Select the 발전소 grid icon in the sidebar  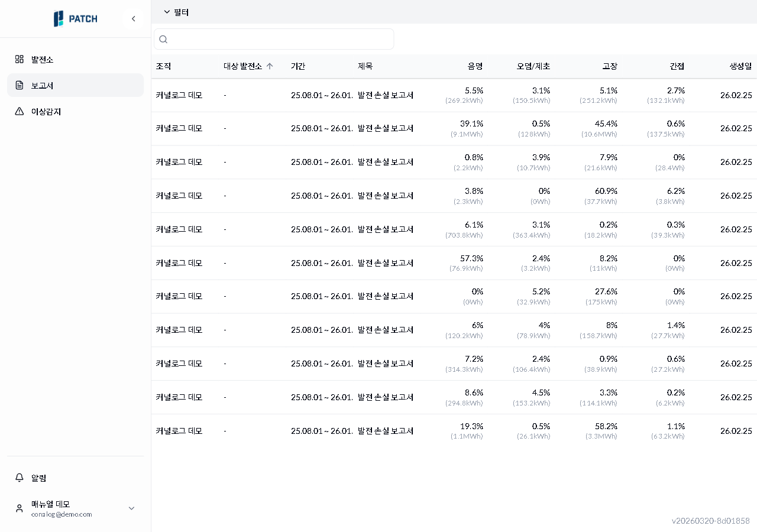click(x=18, y=59)
